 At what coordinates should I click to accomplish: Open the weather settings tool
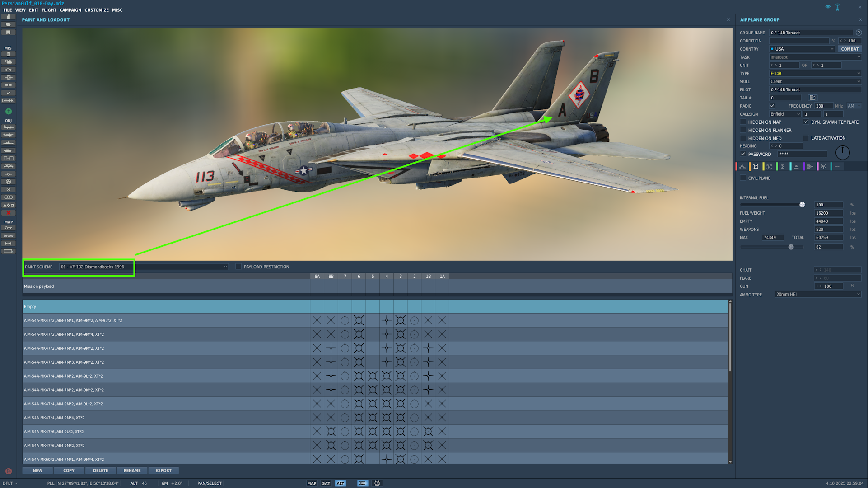coord(8,62)
